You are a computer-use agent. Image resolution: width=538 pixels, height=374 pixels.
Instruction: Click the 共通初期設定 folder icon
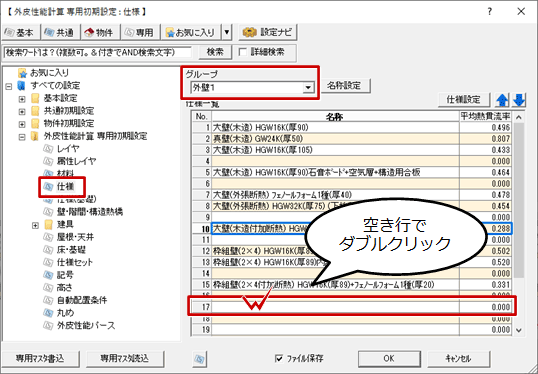[35, 111]
